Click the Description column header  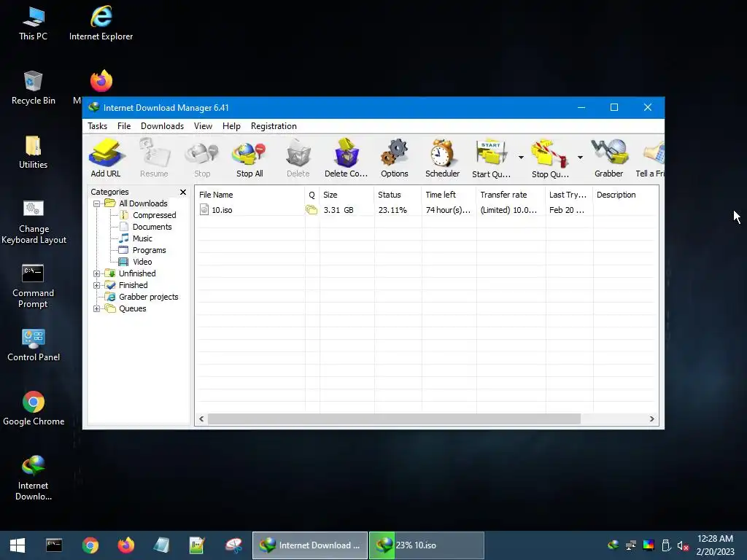pos(625,195)
